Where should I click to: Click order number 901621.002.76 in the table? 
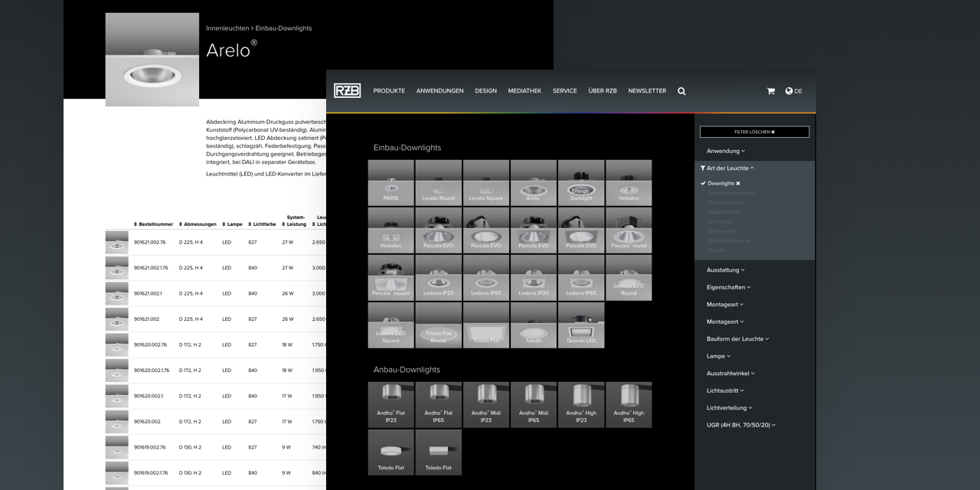click(149, 242)
